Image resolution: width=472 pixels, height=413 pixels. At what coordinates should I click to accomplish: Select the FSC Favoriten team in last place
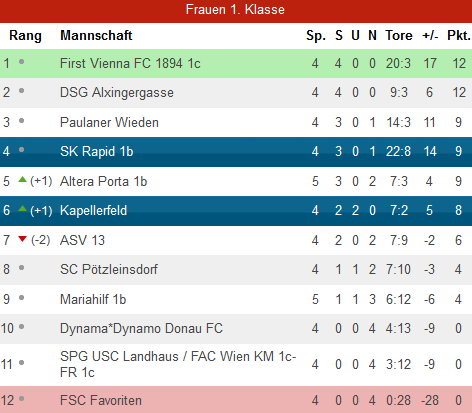point(101,400)
